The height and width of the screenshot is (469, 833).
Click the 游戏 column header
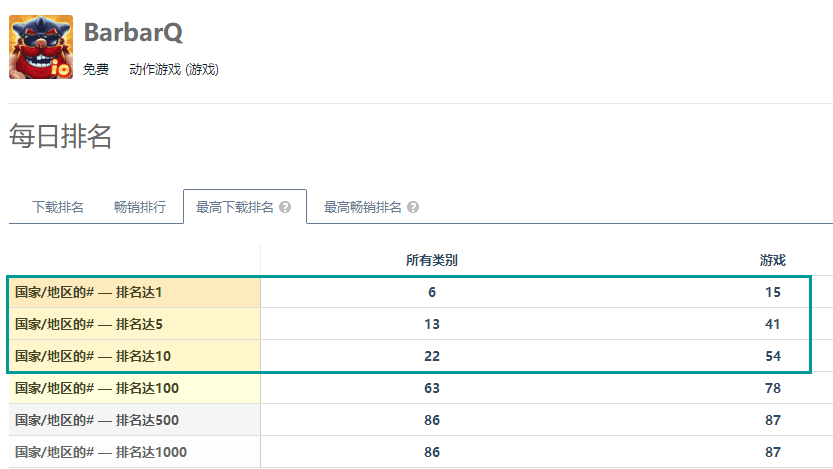pyautogui.click(x=772, y=260)
